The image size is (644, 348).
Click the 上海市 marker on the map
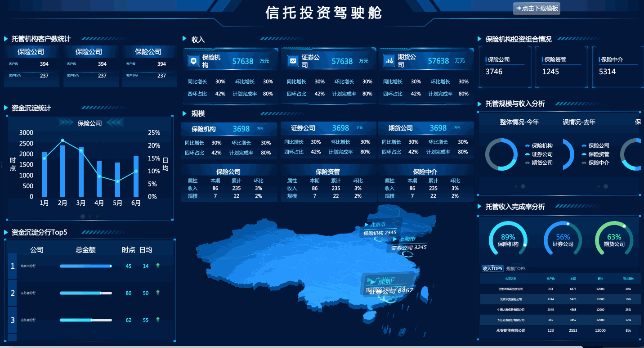(x=404, y=239)
